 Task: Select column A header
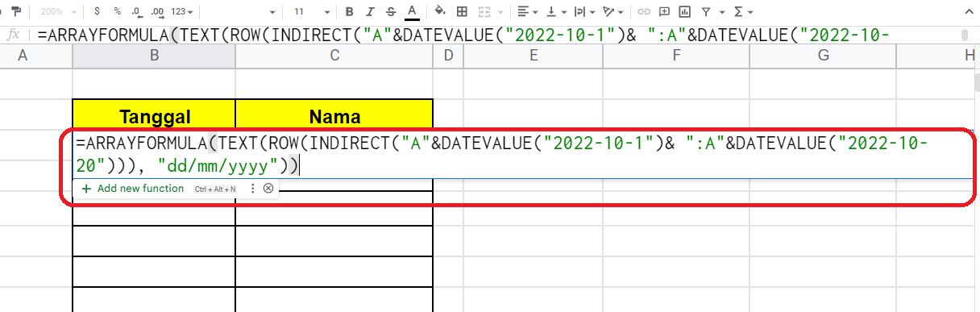point(23,56)
